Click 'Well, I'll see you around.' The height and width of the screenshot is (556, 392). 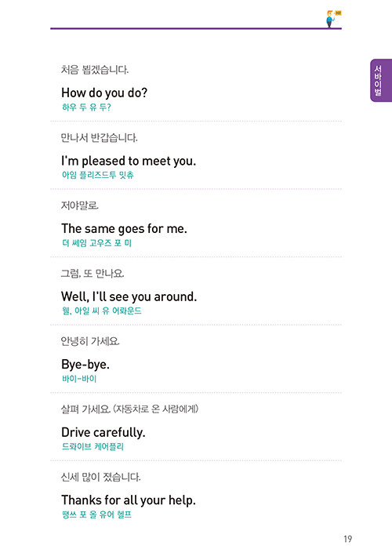(x=129, y=296)
